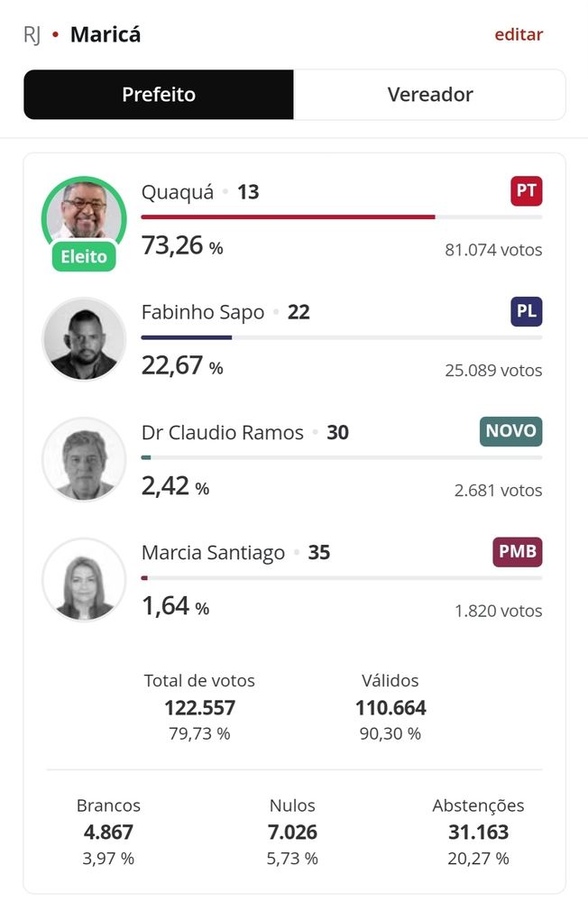Click Fabinho Sapo's blue progress bar
The height and width of the screenshot is (902, 588).
click(187, 337)
